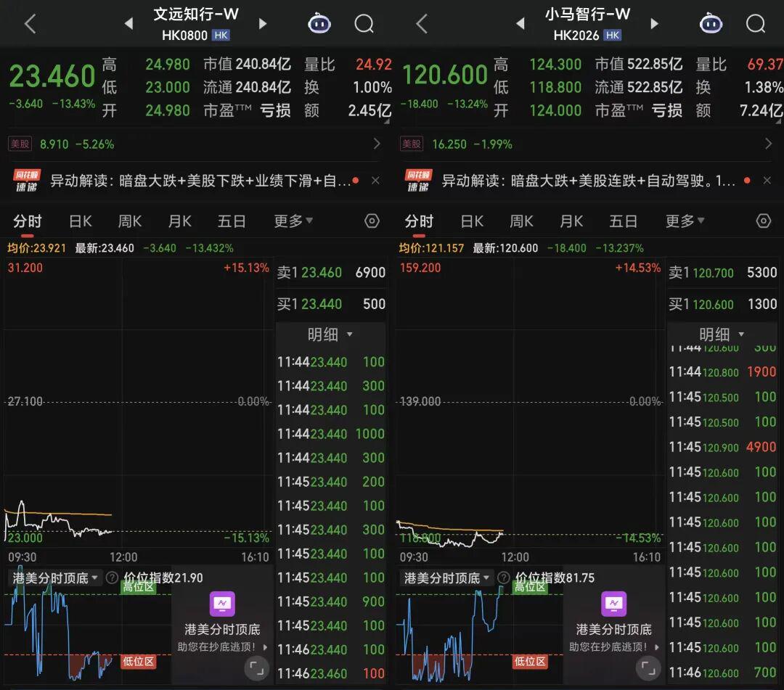This screenshot has width=784, height=690.
Task: Open the 港美分时顶底 promo on right panel
Action: 613,620
